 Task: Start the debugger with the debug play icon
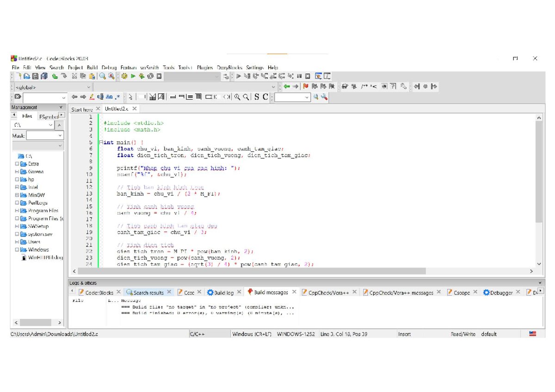click(x=239, y=76)
